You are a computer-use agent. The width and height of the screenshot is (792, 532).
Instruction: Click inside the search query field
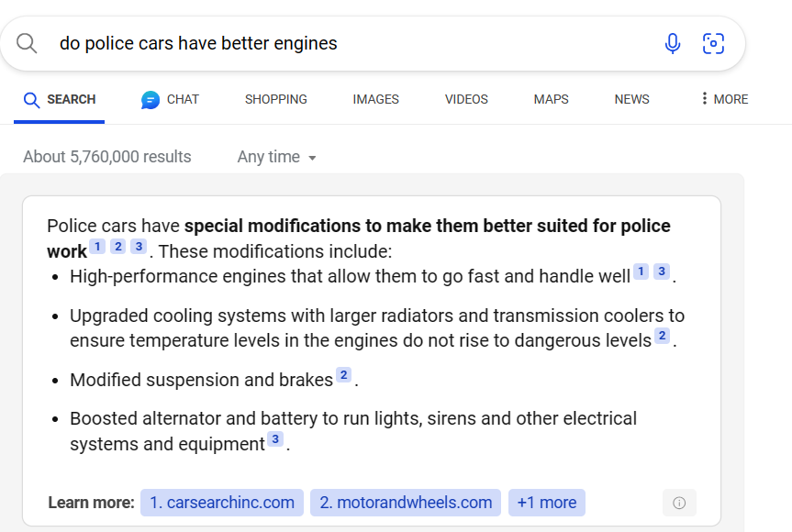pyautogui.click(x=349, y=43)
